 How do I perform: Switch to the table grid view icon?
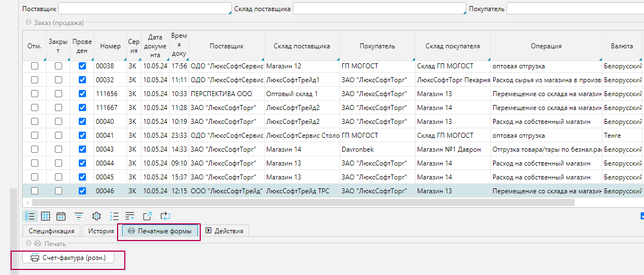[x=45, y=216]
